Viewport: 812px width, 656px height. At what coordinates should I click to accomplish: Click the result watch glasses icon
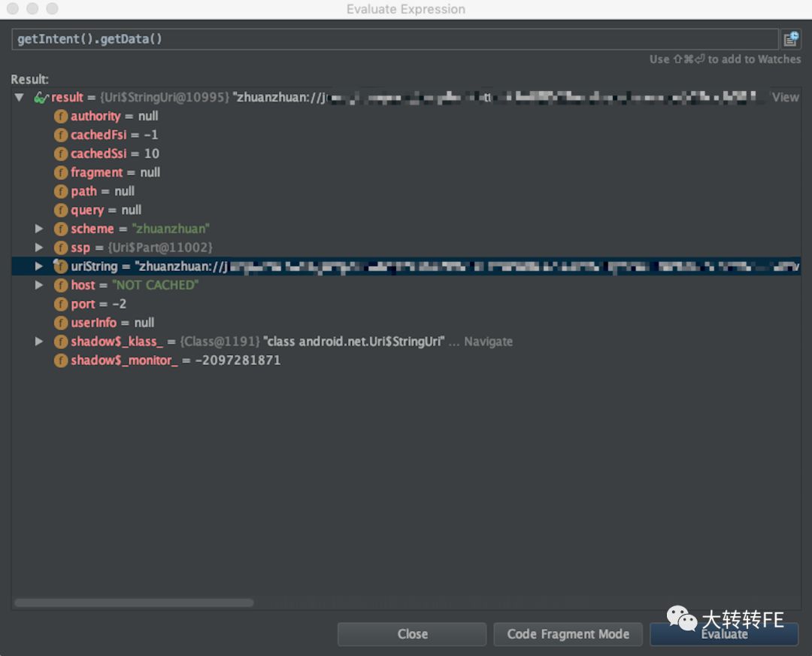(41, 97)
